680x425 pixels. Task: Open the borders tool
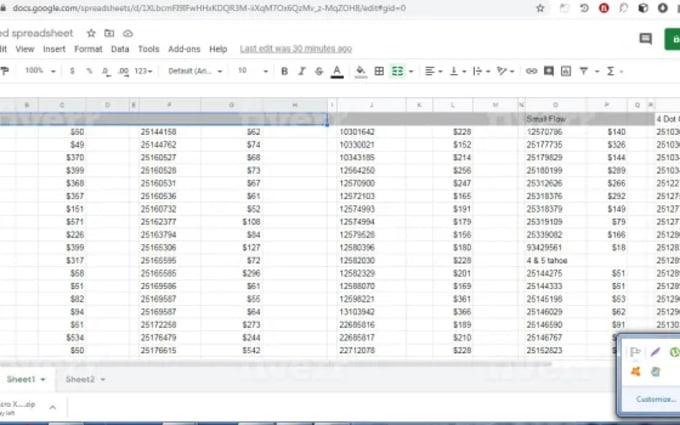pos(379,71)
